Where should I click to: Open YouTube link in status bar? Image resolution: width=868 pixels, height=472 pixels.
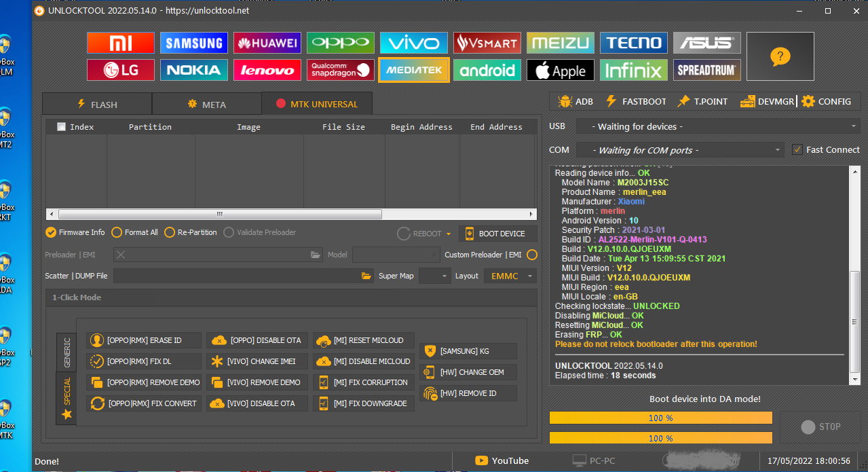click(x=502, y=460)
